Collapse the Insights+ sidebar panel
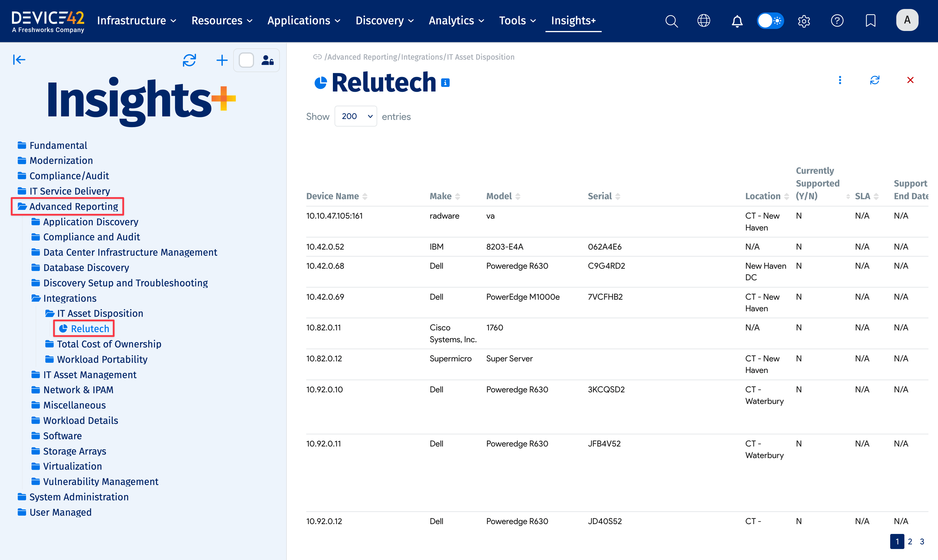Image resolution: width=938 pixels, height=560 pixels. [x=19, y=60]
